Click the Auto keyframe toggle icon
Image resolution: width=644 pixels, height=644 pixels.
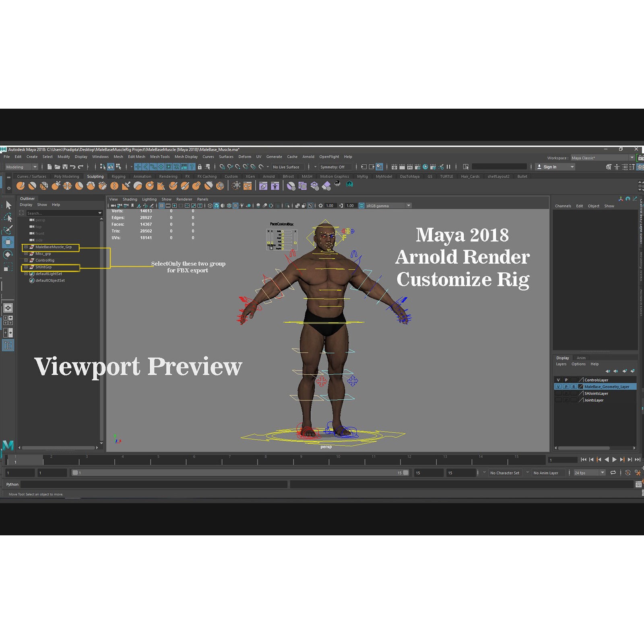click(628, 473)
